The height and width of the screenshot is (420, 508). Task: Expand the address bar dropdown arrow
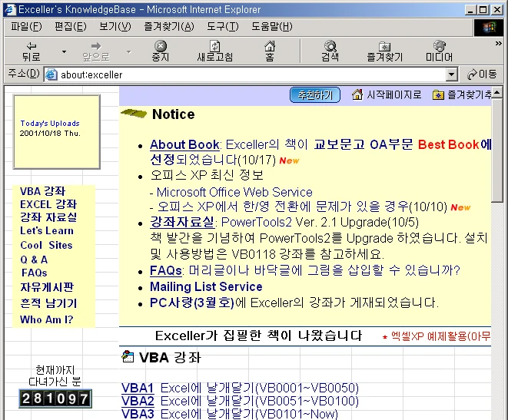pos(451,74)
